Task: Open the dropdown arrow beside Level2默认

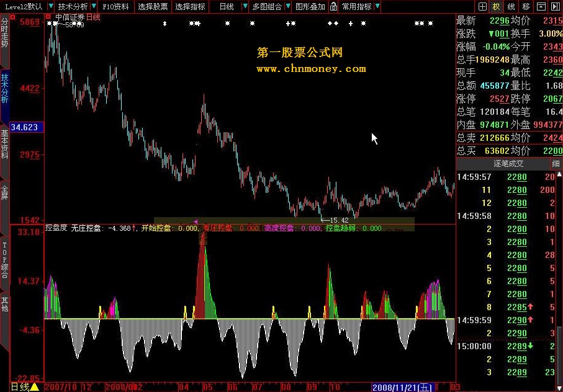Action: click(51, 6)
